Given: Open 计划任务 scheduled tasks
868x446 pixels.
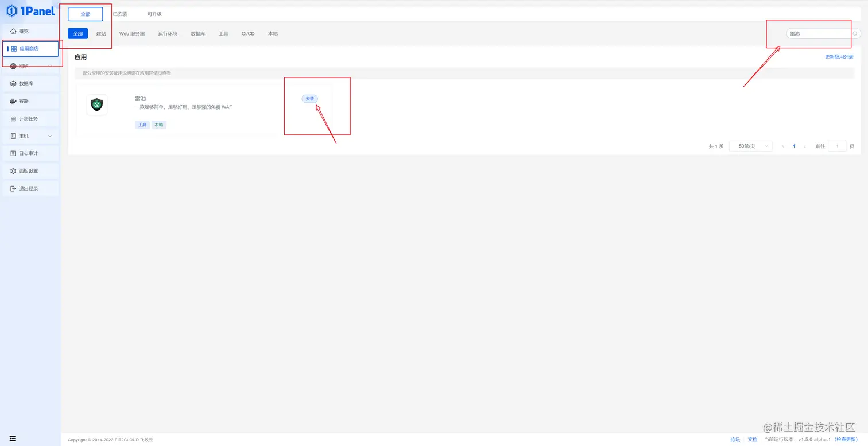Looking at the screenshot, I should pos(30,119).
